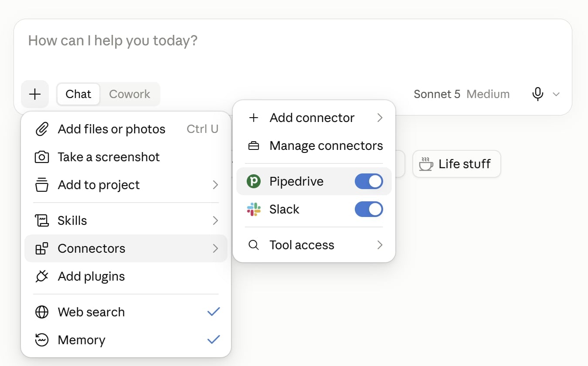The width and height of the screenshot is (588, 366).
Task: Select Manage connectors label
Action: (326, 146)
